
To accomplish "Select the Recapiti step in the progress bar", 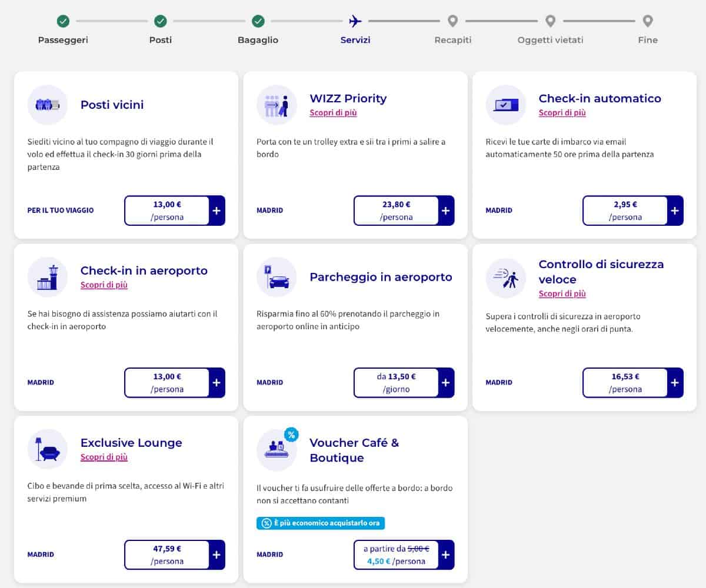I will click(452, 21).
